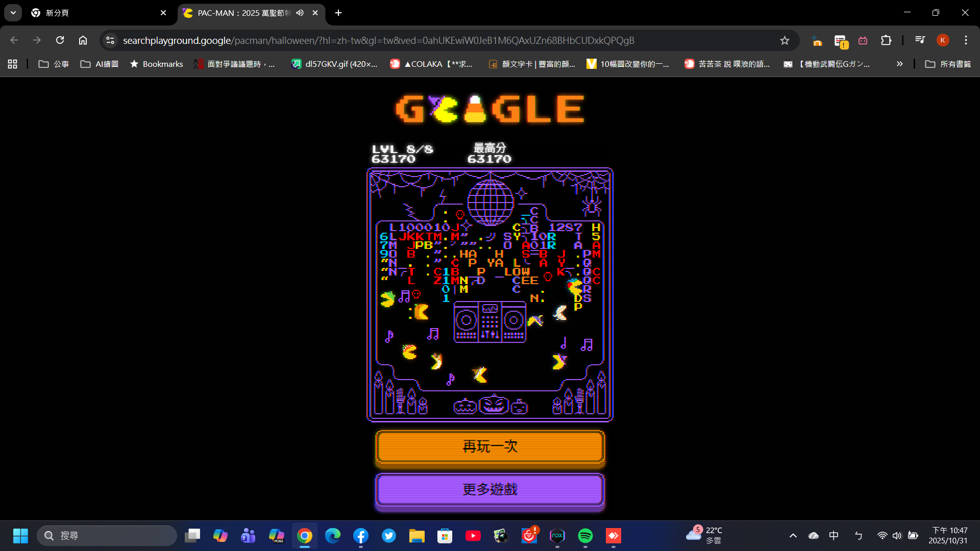Toggle the input method 中 indicator
Image resolution: width=980 pixels, height=551 pixels.
click(834, 535)
